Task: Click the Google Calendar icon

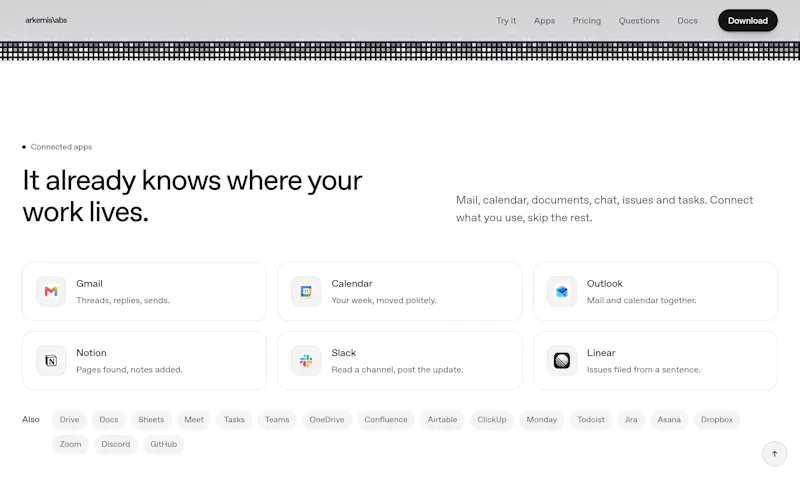Action: pos(306,291)
